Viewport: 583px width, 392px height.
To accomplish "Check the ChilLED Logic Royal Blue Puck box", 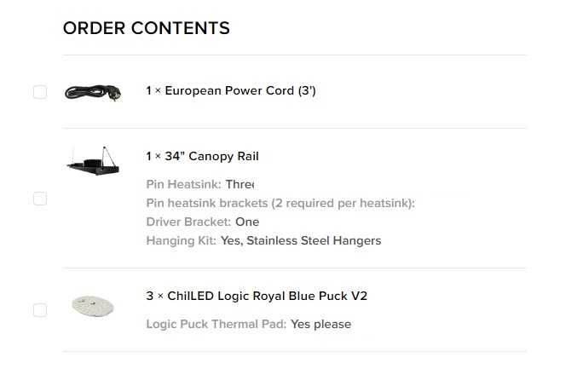I will [40, 310].
